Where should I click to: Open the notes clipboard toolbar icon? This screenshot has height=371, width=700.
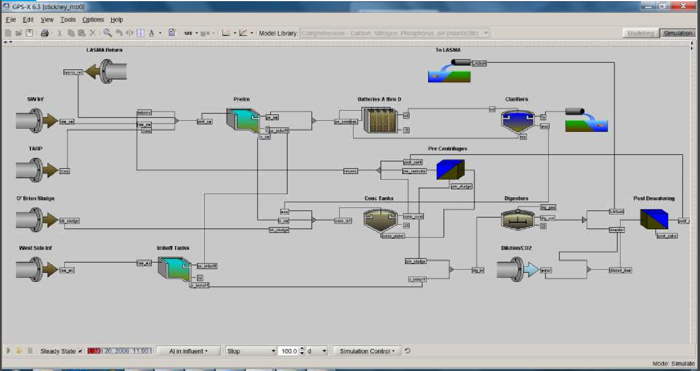(172, 33)
